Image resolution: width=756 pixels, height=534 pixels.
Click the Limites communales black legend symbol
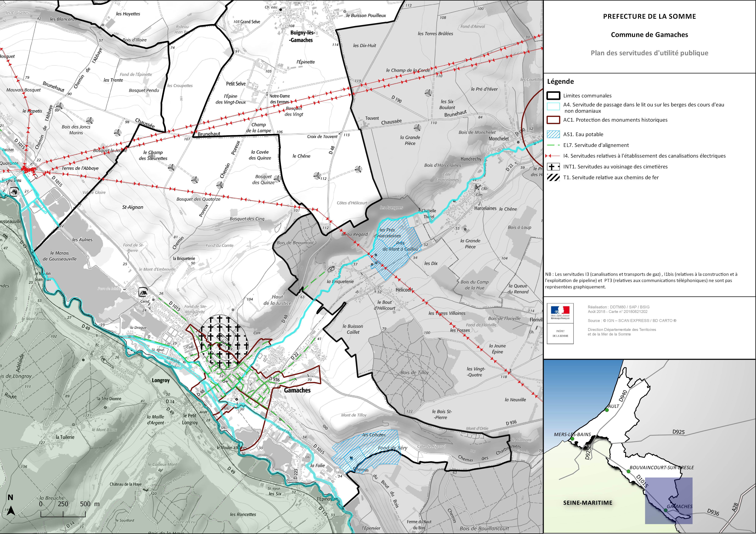[x=553, y=96]
